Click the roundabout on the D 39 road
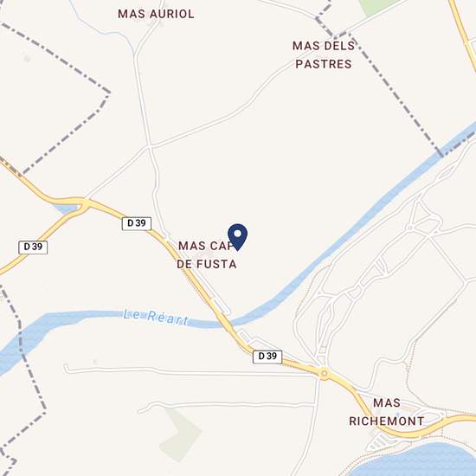 pyautogui.click(x=325, y=373)
